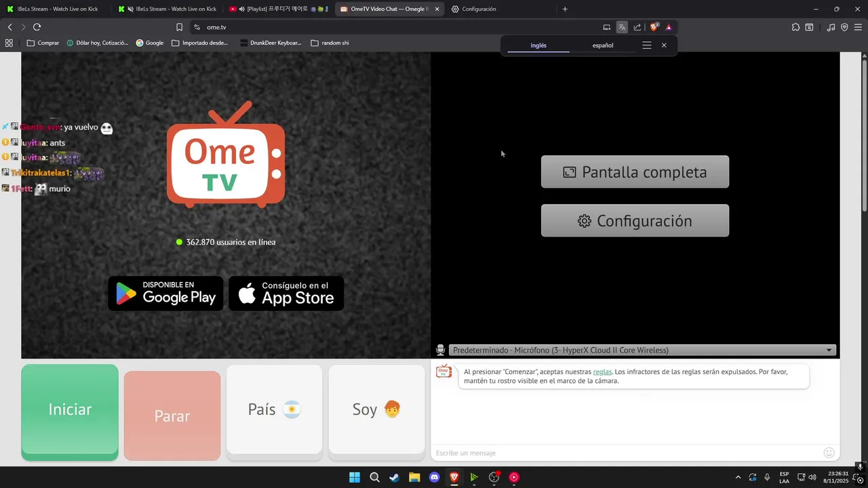Go back to previous page
Viewport: 868px width, 488px height.
click(x=9, y=27)
